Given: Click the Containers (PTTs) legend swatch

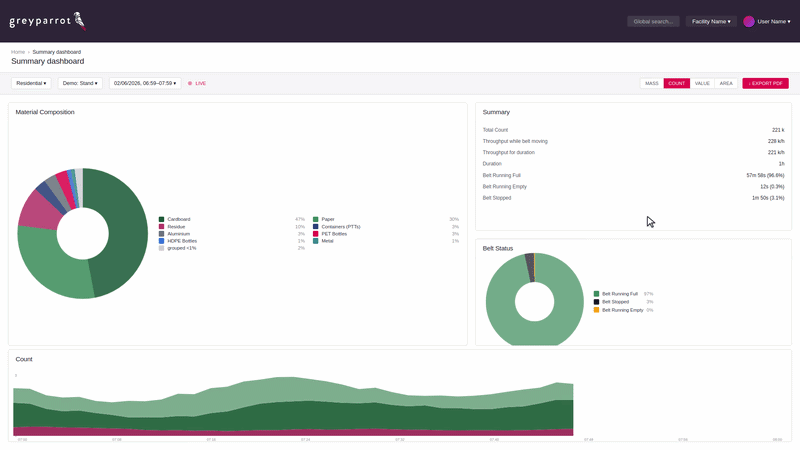Looking at the screenshot, I should pos(315,227).
